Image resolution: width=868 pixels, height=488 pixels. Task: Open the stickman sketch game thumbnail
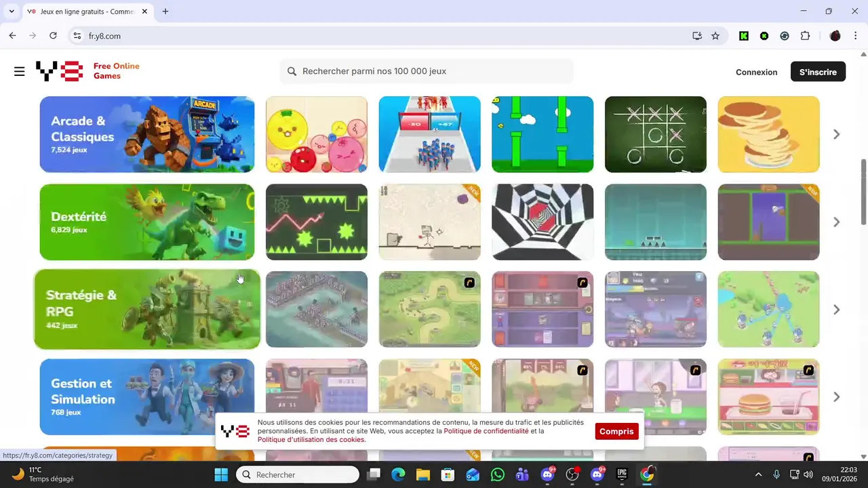tap(430, 222)
